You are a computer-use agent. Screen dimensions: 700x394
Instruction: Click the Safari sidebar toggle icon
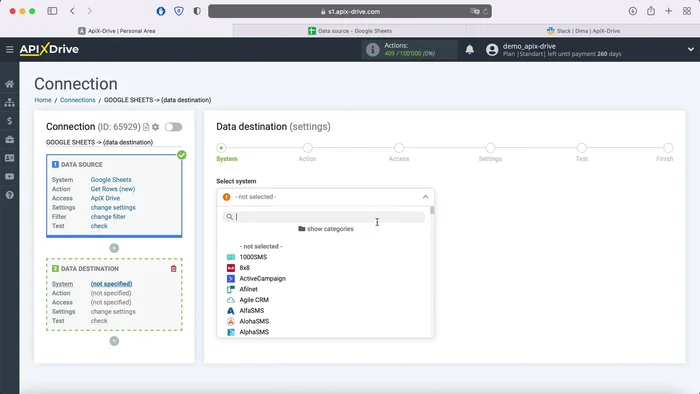(x=52, y=11)
